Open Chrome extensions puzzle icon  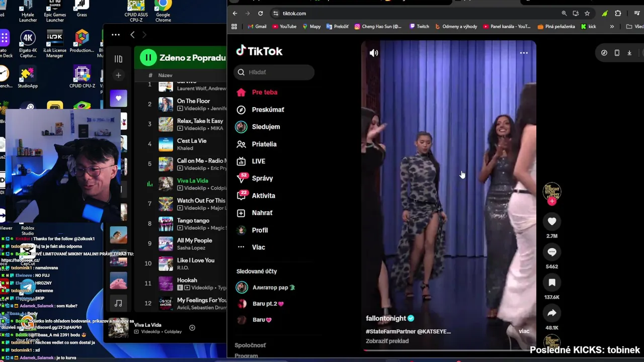click(x=618, y=14)
